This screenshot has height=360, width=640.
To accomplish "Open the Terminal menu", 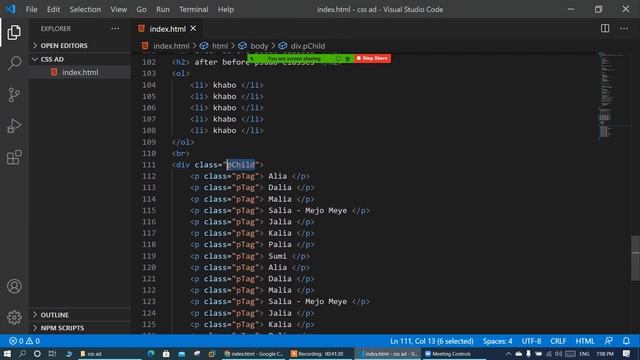I will (193, 9).
